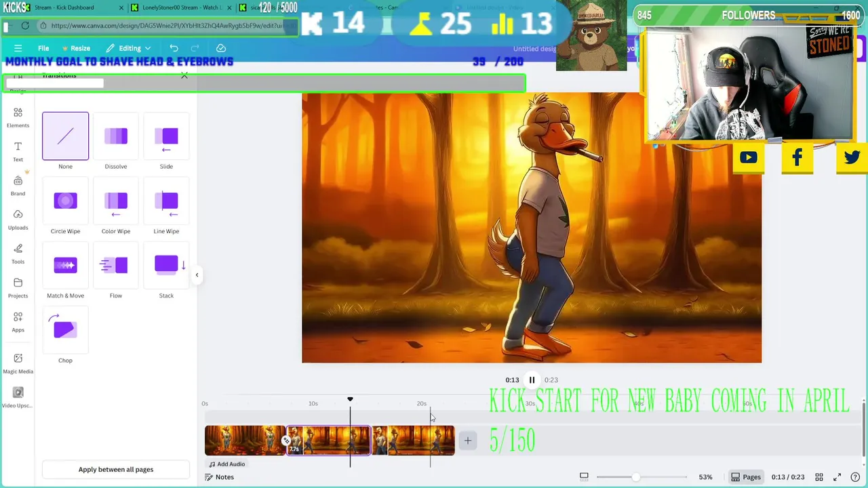Viewport: 868px width, 488px height.
Task: Switch to the Kick Dashboard browser tab
Action: tap(64, 7)
